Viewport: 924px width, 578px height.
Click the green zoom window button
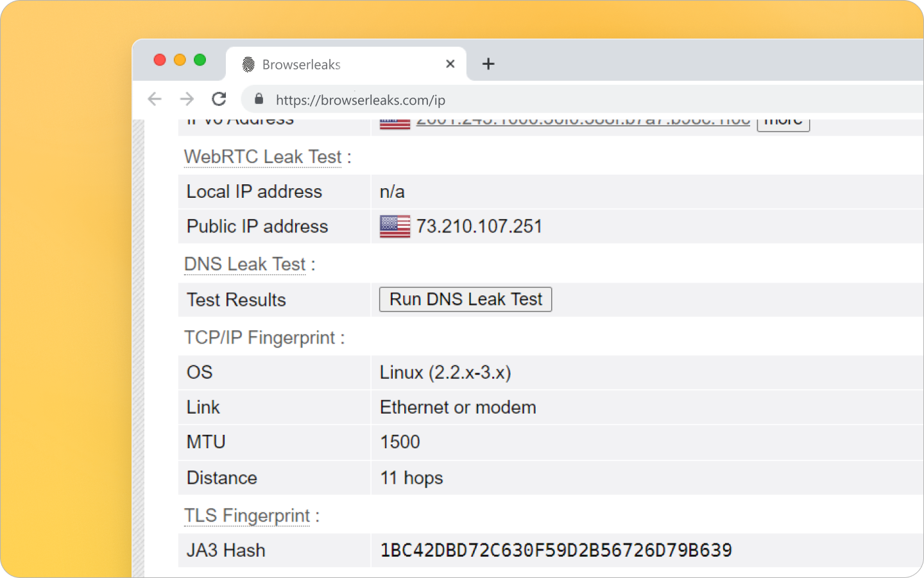tap(200, 60)
